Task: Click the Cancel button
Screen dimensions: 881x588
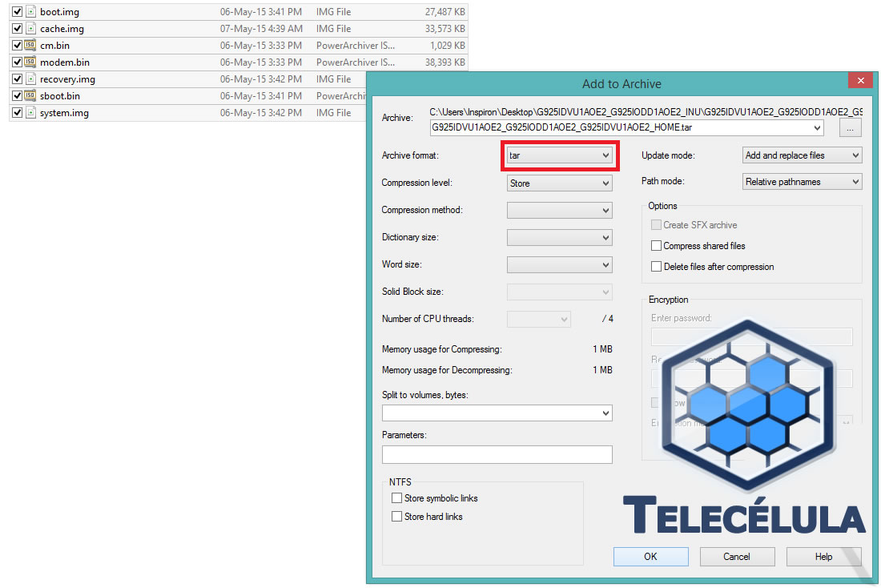Action: tap(737, 557)
